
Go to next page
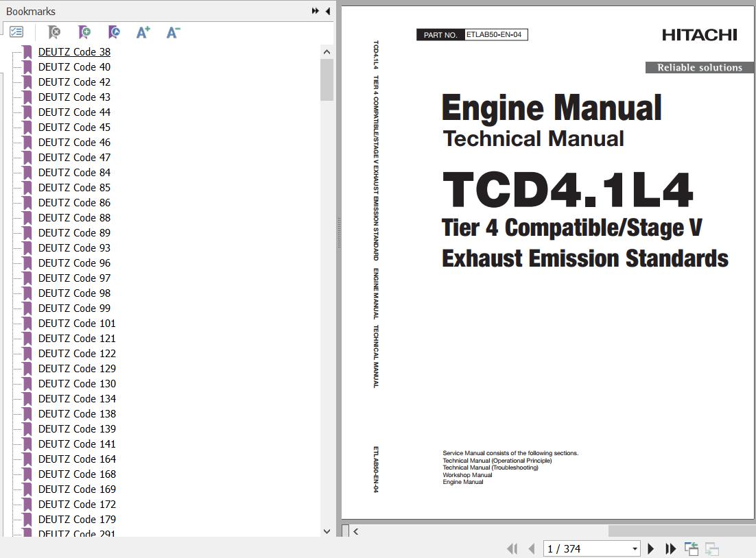point(650,548)
